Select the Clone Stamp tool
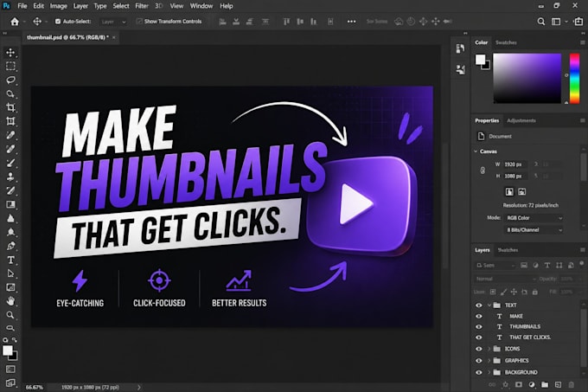 click(10, 177)
